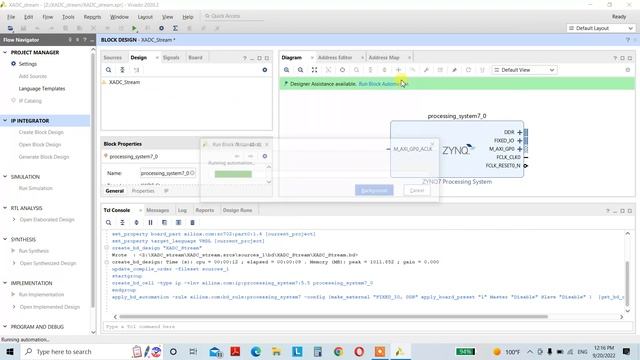The image size is (640, 360).
Task: Open Design panel settings gear
Action: [x=264, y=70]
